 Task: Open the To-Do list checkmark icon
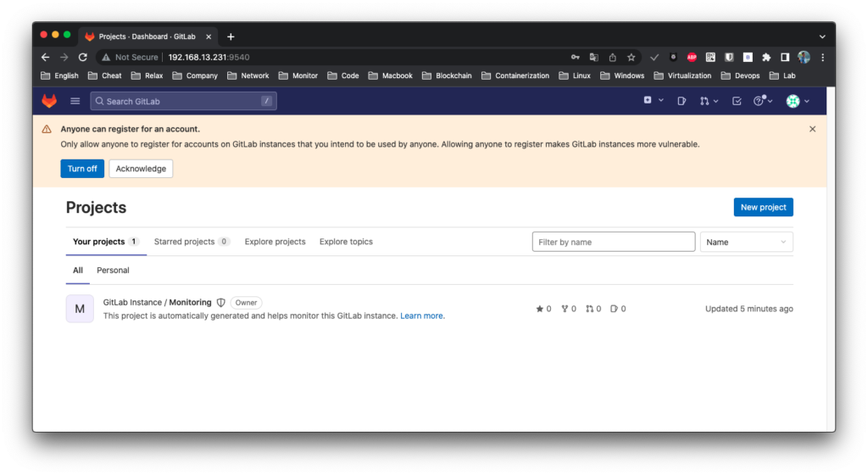coord(737,101)
